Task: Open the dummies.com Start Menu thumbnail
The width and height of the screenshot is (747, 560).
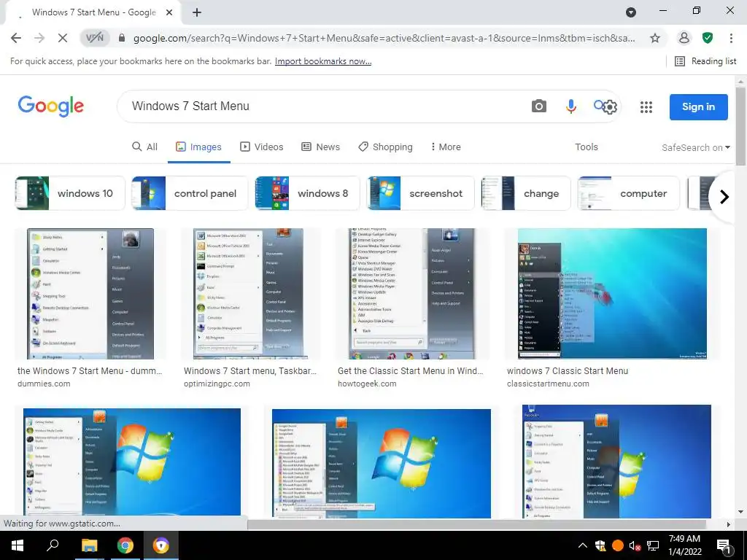Action: tap(90, 294)
